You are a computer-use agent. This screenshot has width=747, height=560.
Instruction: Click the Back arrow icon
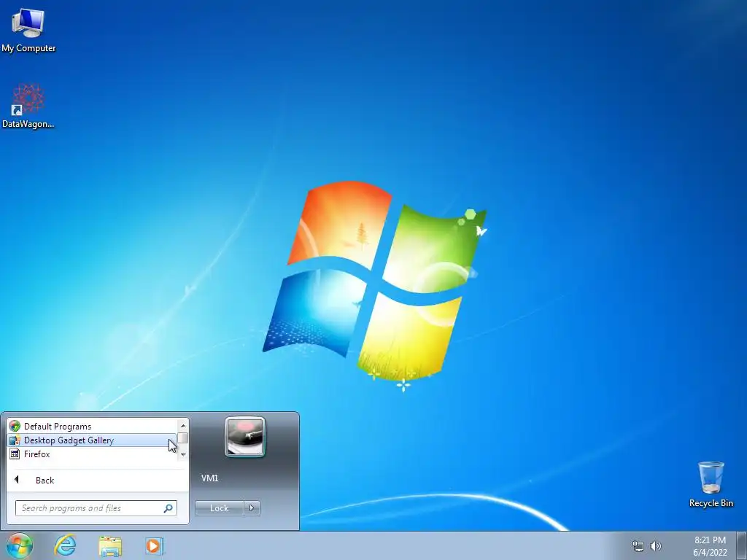[x=17, y=480]
